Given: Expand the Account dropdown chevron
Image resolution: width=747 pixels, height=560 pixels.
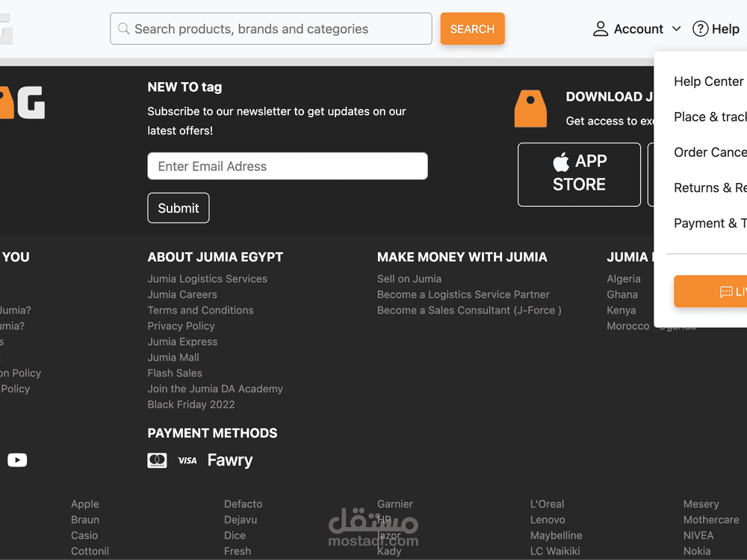Looking at the screenshot, I should click(677, 28).
